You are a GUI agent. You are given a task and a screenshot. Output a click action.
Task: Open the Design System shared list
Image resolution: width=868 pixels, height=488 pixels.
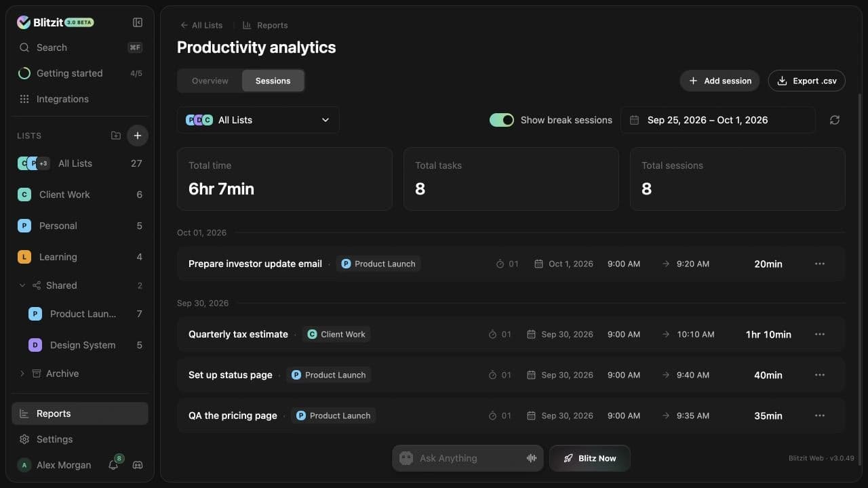coord(85,345)
